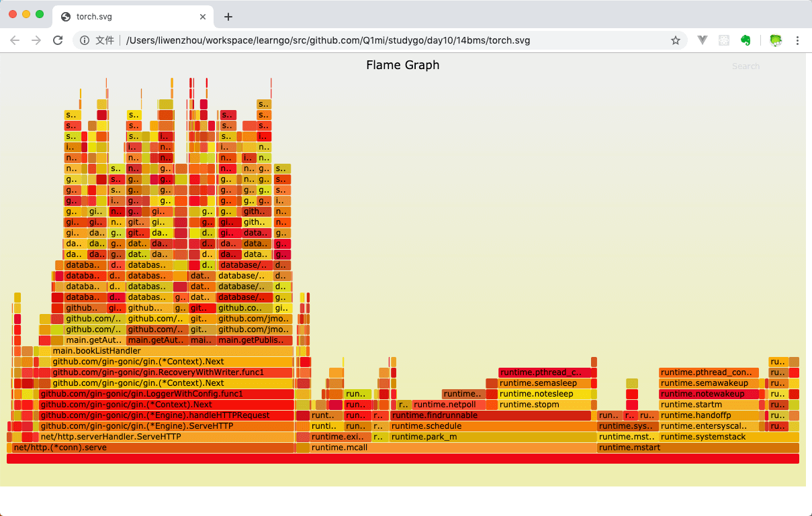Image resolution: width=812 pixels, height=516 pixels.
Task: Select the gin.LoggerWithConfig.func1 frame
Action: 167,394
